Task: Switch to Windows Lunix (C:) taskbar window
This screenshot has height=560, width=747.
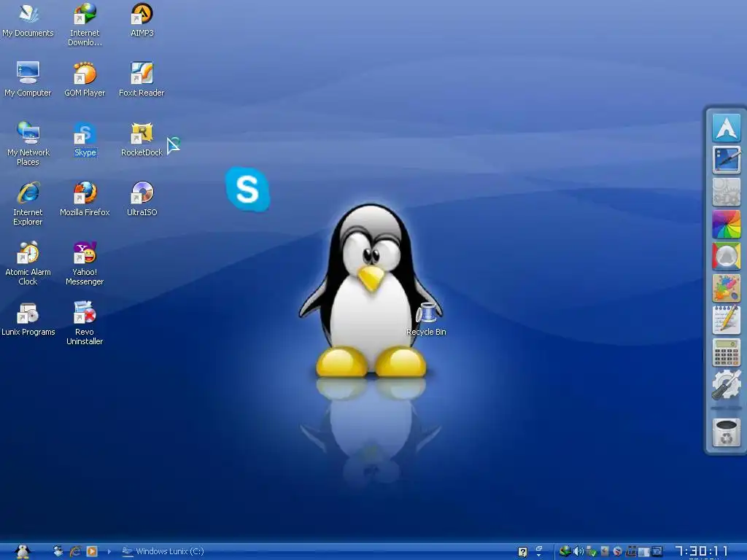Action: (163, 551)
